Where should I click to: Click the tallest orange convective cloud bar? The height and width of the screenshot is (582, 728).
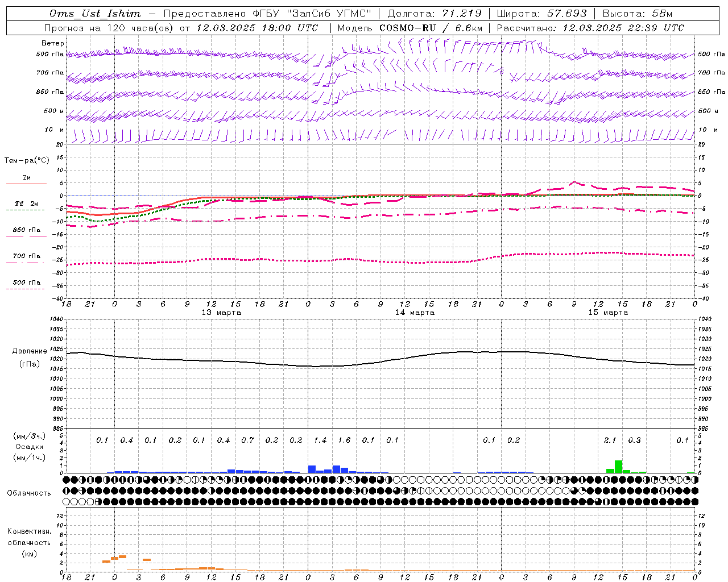click(x=122, y=557)
